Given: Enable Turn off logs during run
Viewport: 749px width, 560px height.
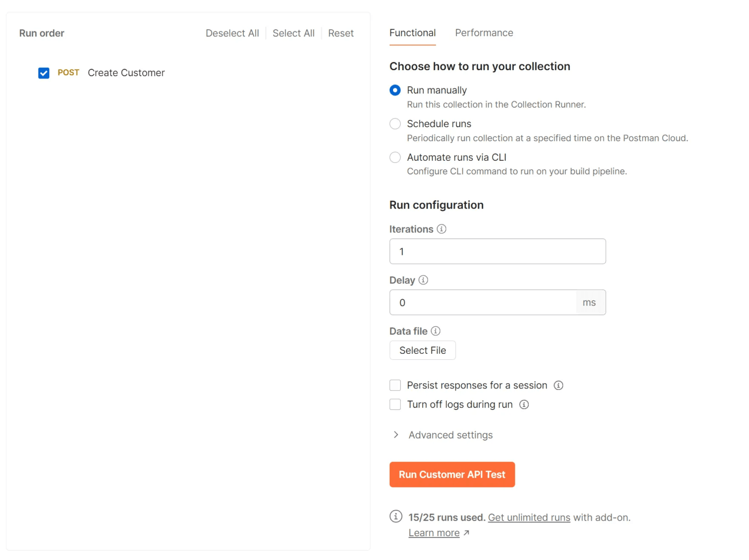Looking at the screenshot, I should (x=395, y=404).
